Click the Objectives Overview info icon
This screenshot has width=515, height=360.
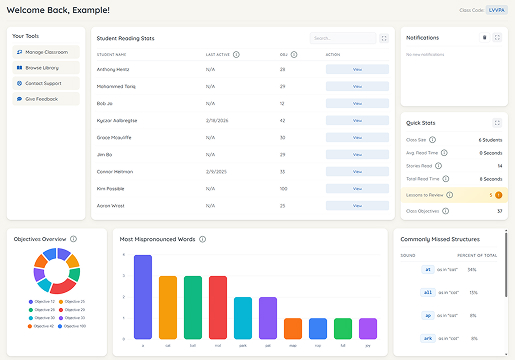73,239
